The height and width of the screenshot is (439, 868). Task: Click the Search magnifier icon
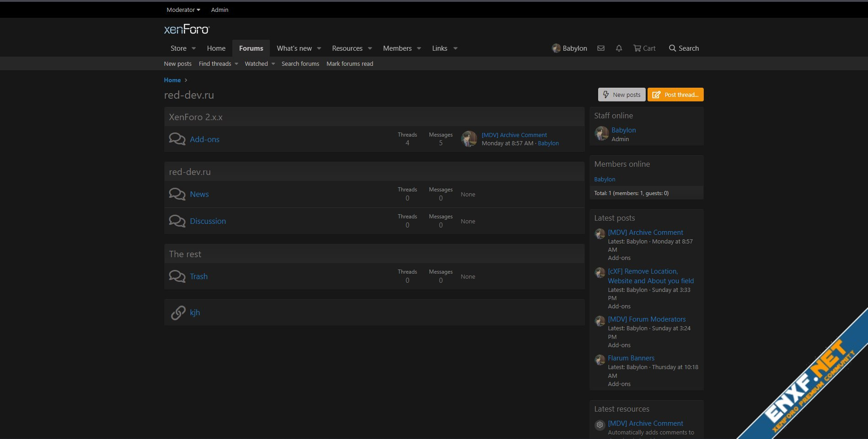coord(672,48)
